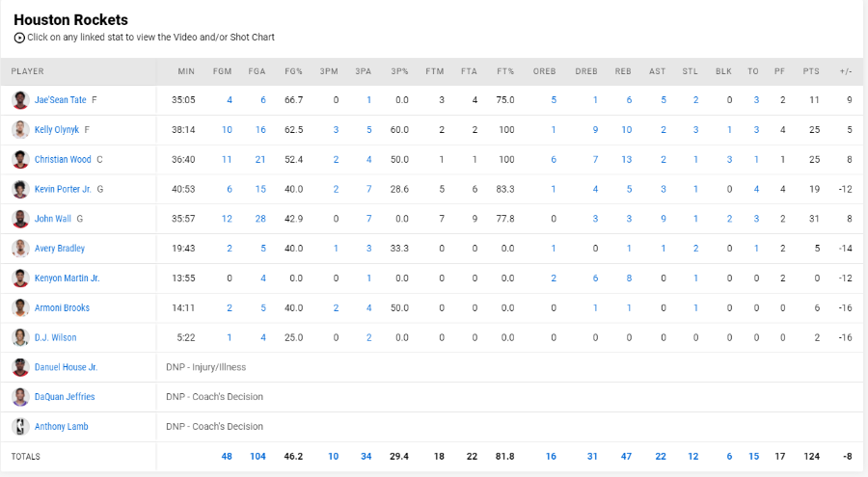The image size is (868, 477).
Task: Click D.J. Wilson's player headshot
Action: click(20, 337)
